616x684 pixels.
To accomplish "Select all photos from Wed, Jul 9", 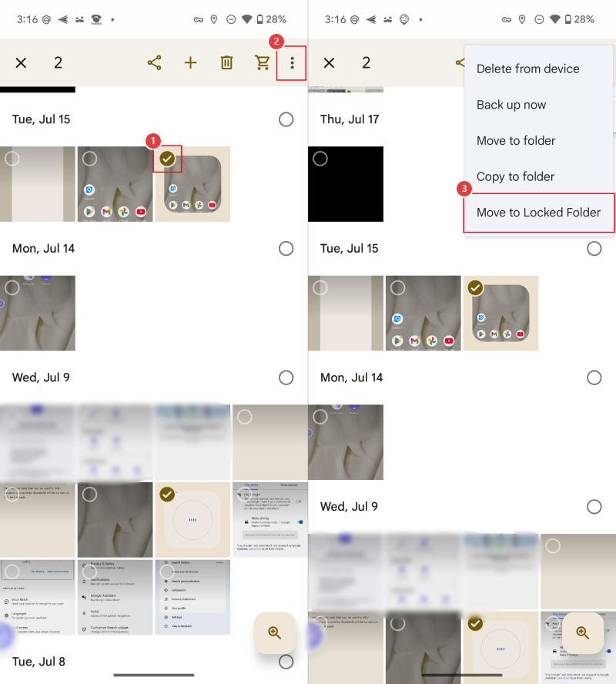I will (286, 377).
